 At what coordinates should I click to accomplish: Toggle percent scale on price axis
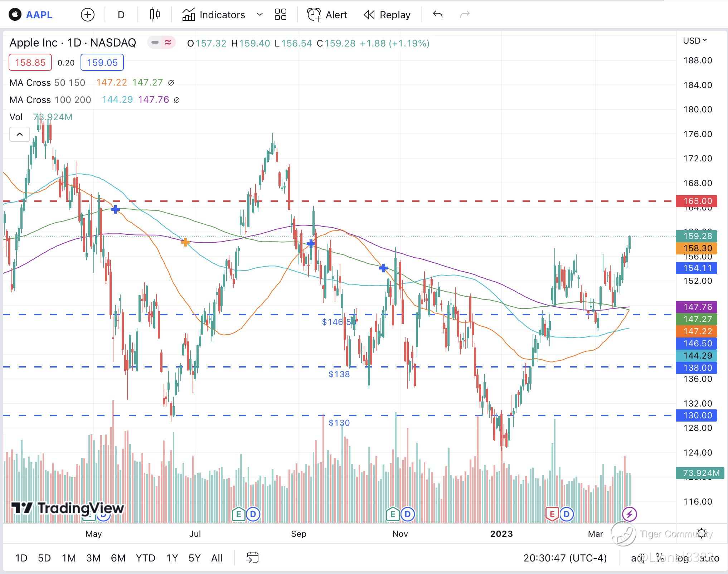[x=660, y=558]
